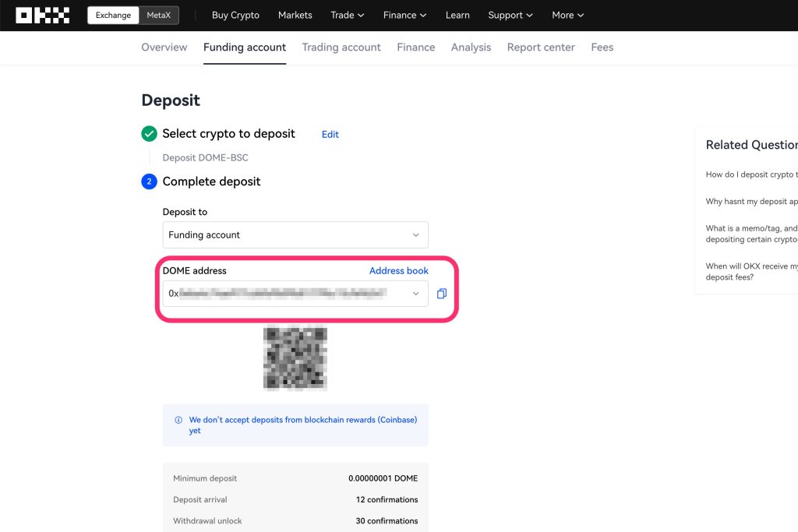Click the green step-one checkmark icon
798x532 pixels.
coord(149,134)
